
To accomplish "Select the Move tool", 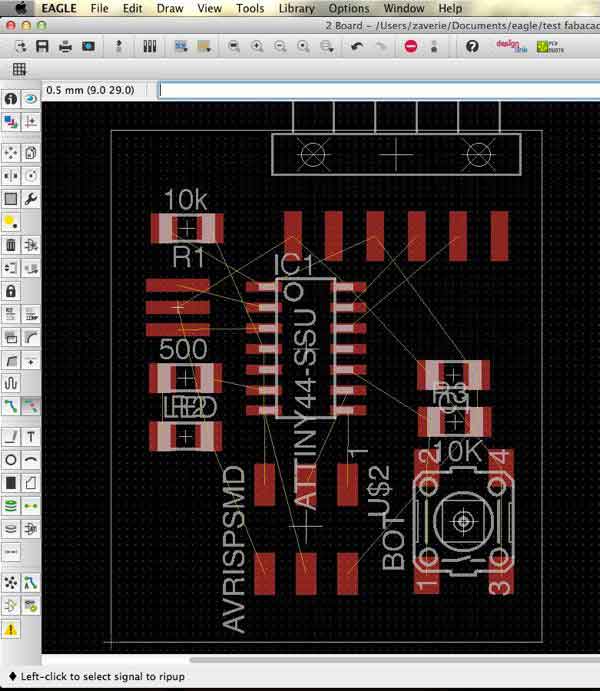I will [x=11, y=153].
